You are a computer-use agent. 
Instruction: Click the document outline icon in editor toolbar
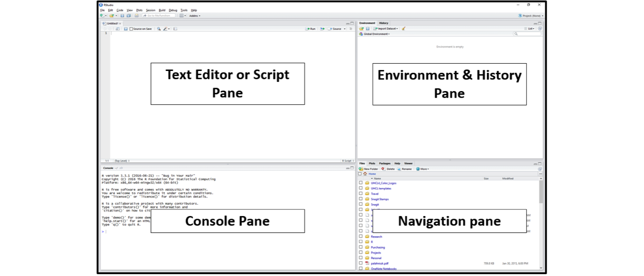tap(350, 29)
